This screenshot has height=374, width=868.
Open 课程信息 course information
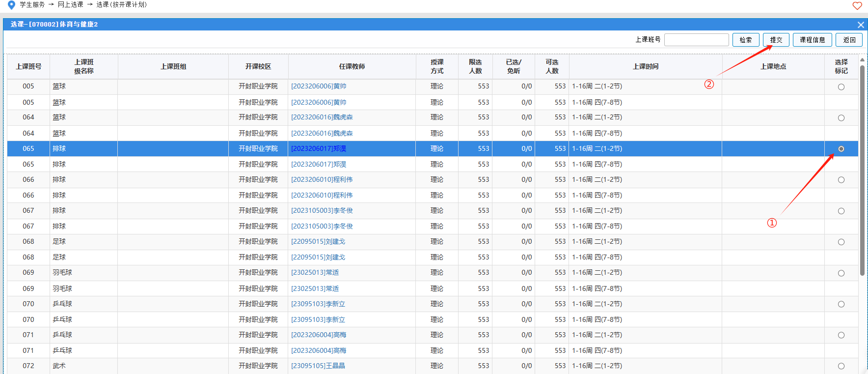(x=812, y=40)
